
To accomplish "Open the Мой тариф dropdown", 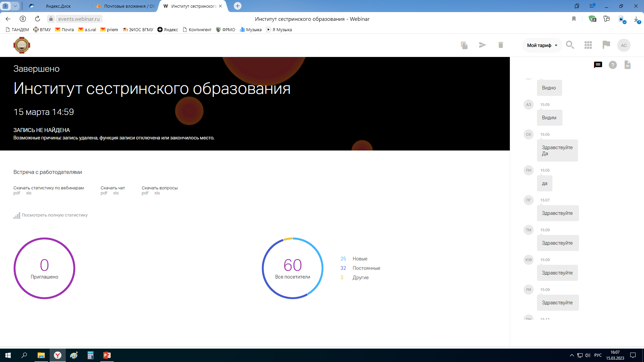I will 542,45.
